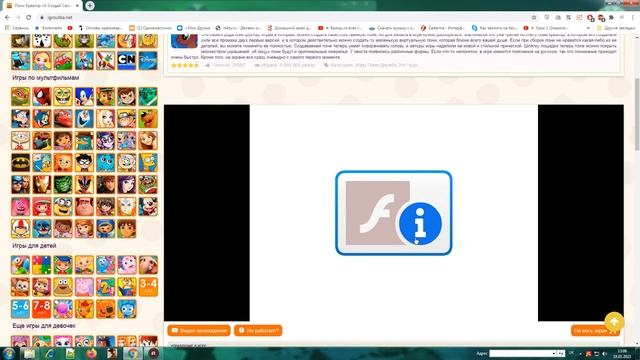
Task: Expand hidden bookmarks chevron
Action: point(588,28)
